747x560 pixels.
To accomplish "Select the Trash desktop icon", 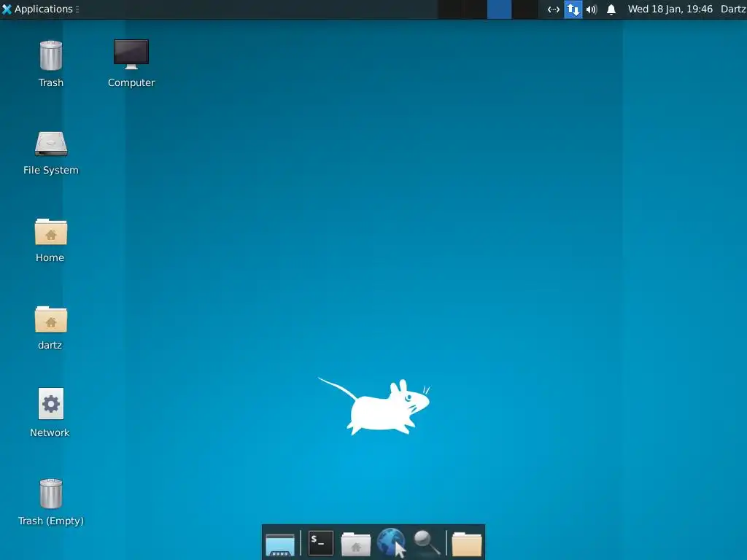I will click(x=51, y=64).
